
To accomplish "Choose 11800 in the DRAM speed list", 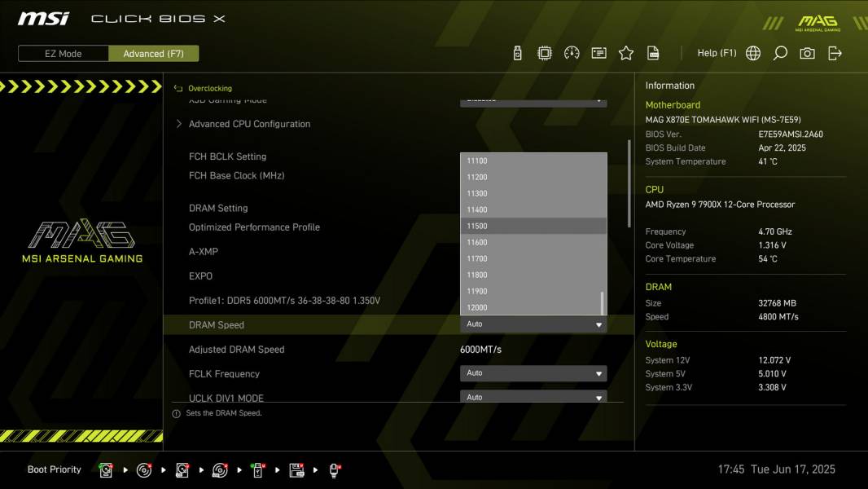I will (533, 275).
